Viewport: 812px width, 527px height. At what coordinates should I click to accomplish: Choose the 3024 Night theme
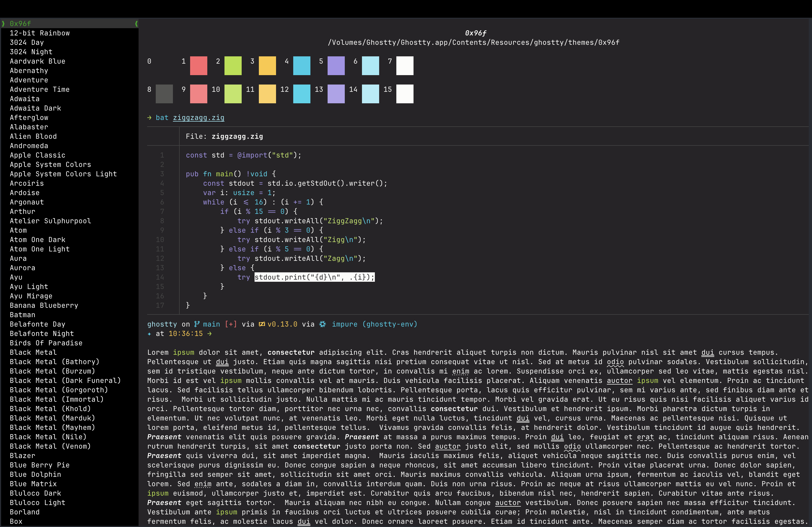pos(31,52)
